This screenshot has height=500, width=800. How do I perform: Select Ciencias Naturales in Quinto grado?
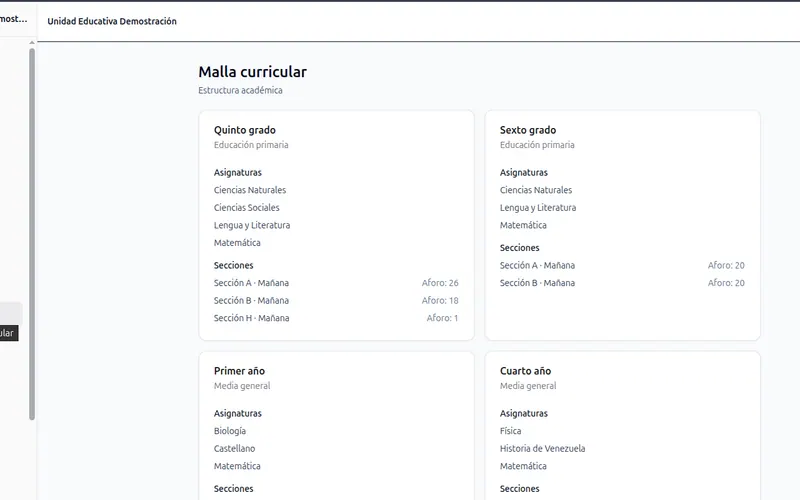tap(250, 190)
